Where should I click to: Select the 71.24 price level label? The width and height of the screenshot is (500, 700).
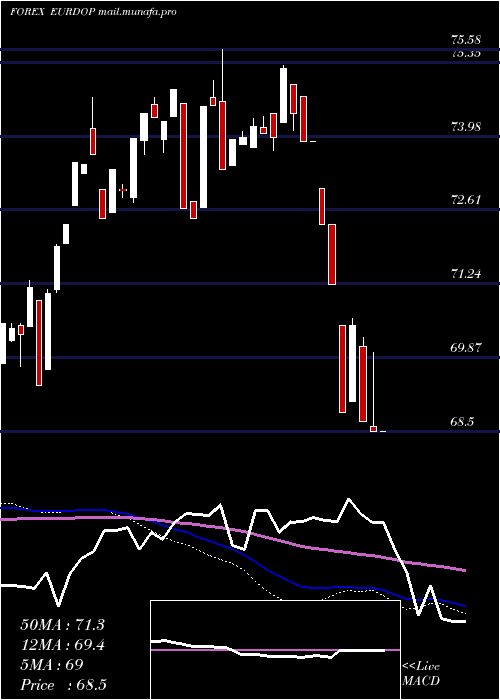pos(466,274)
